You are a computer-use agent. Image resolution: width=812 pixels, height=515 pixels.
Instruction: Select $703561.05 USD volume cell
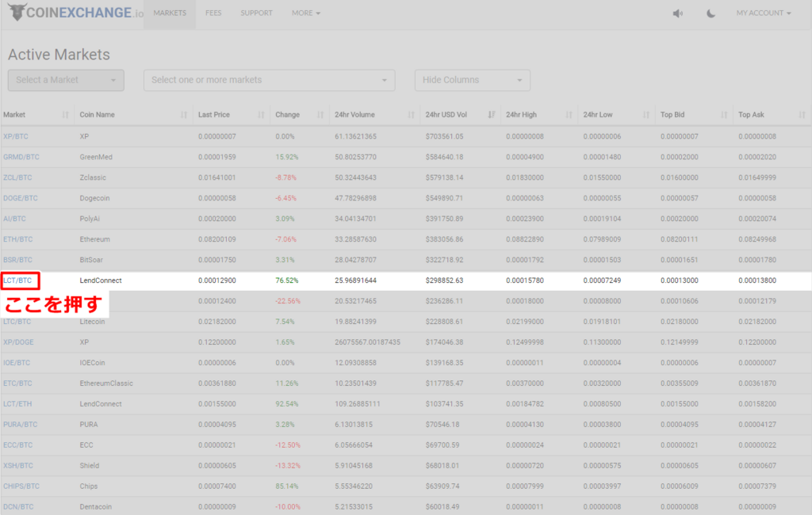tap(444, 136)
